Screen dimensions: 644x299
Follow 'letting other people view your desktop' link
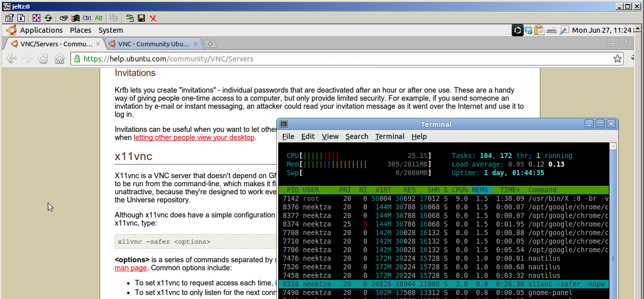point(194,137)
